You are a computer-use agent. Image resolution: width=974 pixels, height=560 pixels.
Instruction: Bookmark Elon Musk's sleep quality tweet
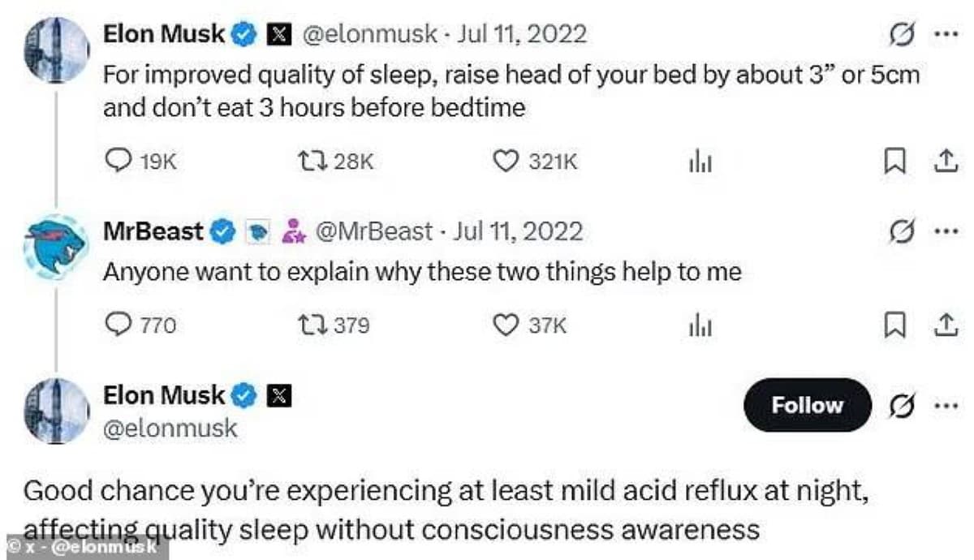click(x=894, y=162)
